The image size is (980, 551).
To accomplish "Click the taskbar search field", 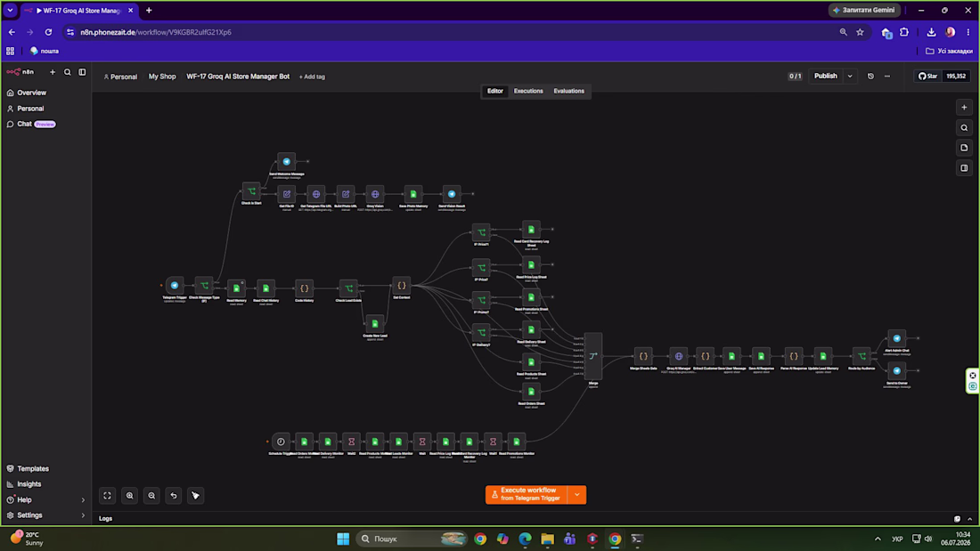I will tap(412, 539).
